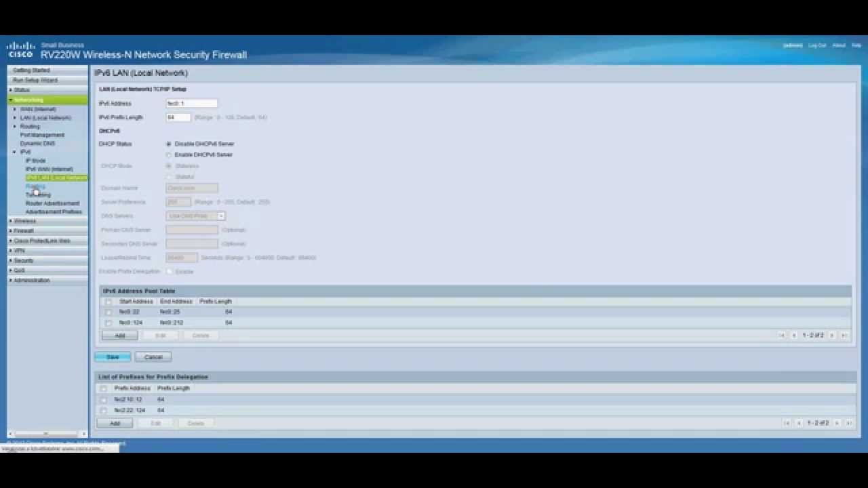Click Save button
Screen dimensions: 868x488
[x=113, y=357]
